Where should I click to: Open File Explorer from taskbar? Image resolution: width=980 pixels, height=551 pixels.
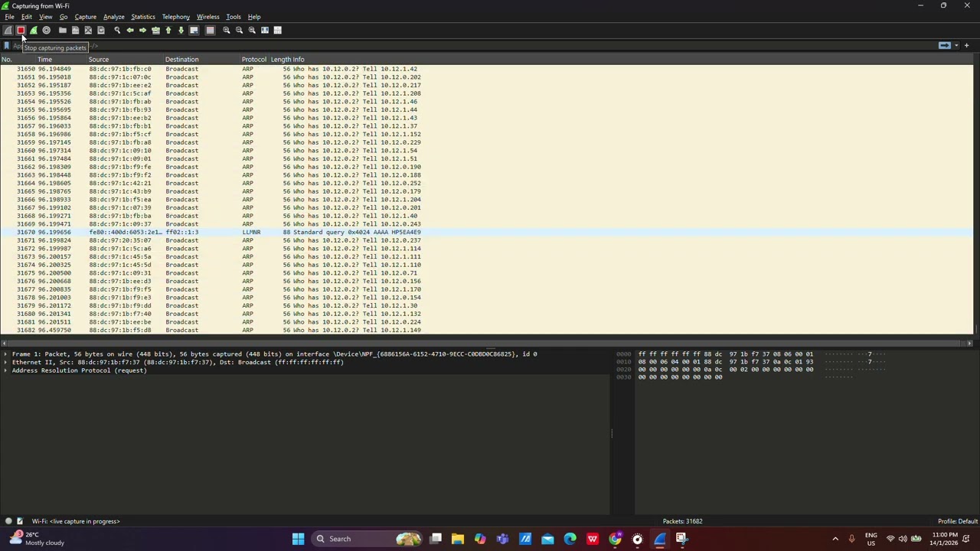[x=458, y=539]
